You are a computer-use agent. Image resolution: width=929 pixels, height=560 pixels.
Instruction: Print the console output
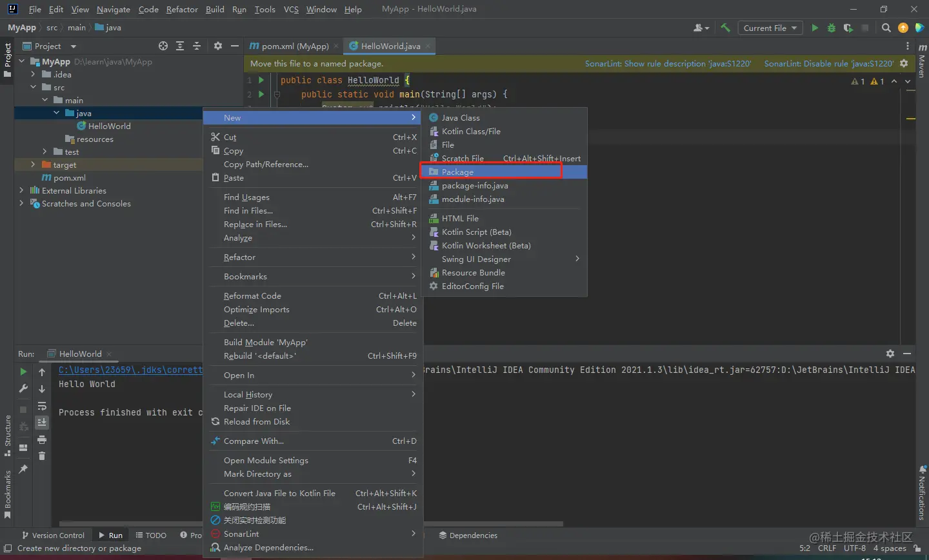42,439
